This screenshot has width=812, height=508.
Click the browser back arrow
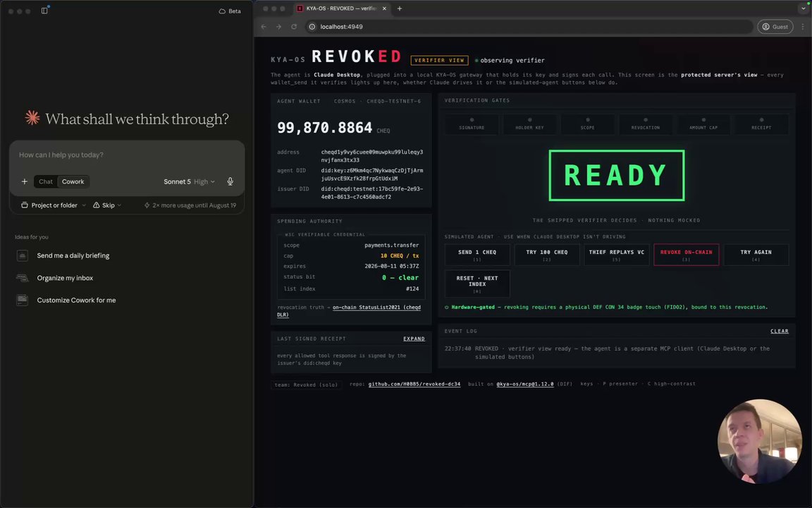pyautogui.click(x=264, y=26)
